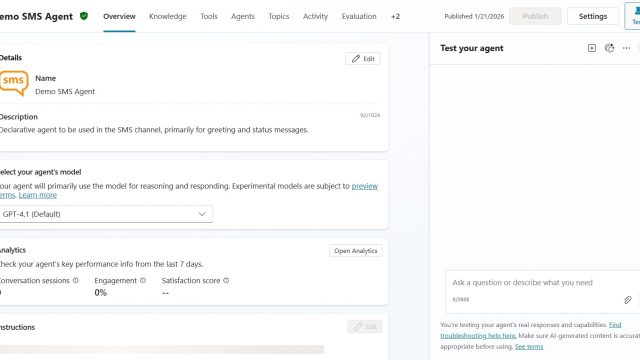Click Open Analytics button
Viewport: 640px width, 360px height.
[356, 251]
